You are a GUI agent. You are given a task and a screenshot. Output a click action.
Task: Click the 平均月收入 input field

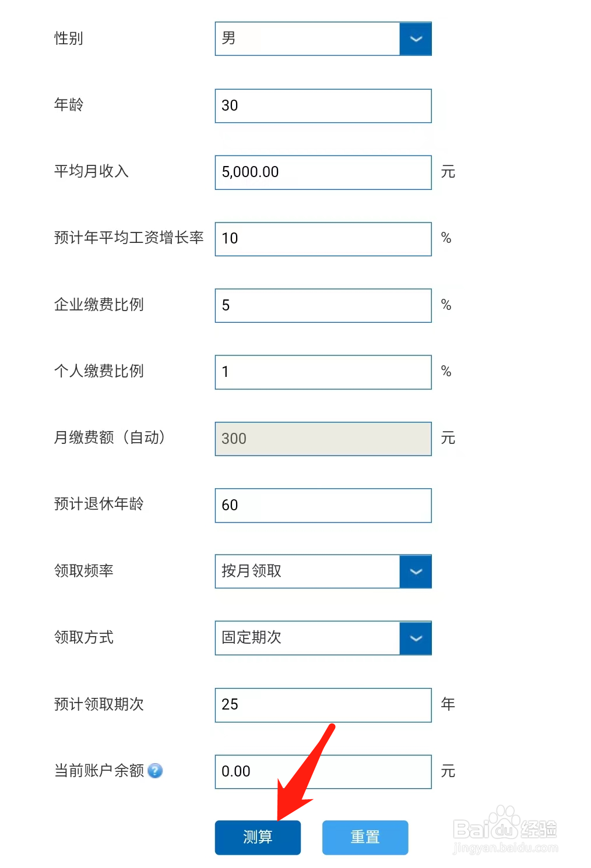[x=323, y=172]
